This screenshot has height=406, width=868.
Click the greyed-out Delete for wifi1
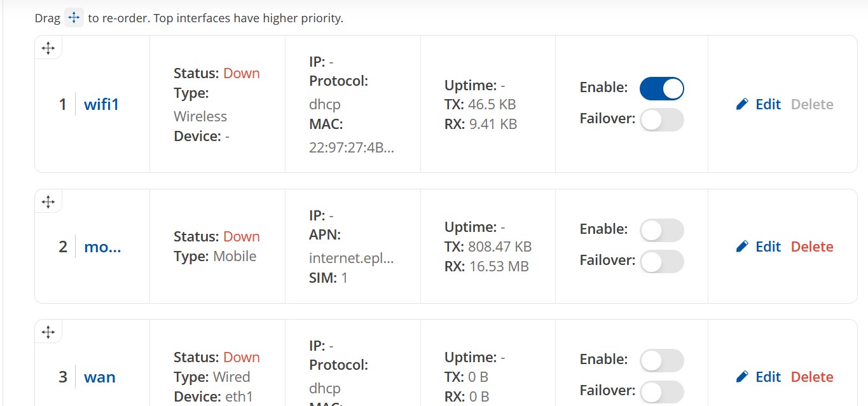point(812,104)
